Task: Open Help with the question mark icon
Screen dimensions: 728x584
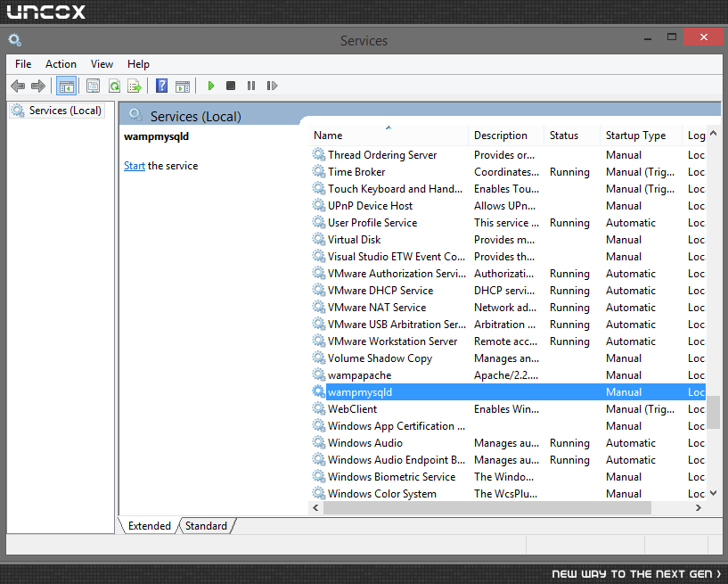Action: pos(161,86)
